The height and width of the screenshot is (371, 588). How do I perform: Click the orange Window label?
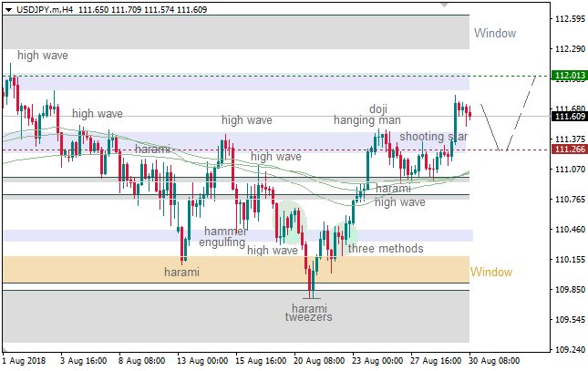coord(490,272)
